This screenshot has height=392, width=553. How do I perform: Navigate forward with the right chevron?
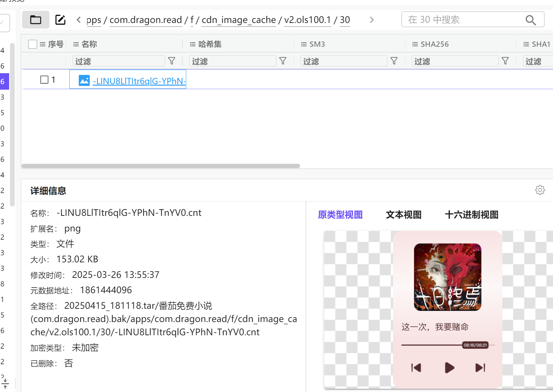(x=372, y=20)
